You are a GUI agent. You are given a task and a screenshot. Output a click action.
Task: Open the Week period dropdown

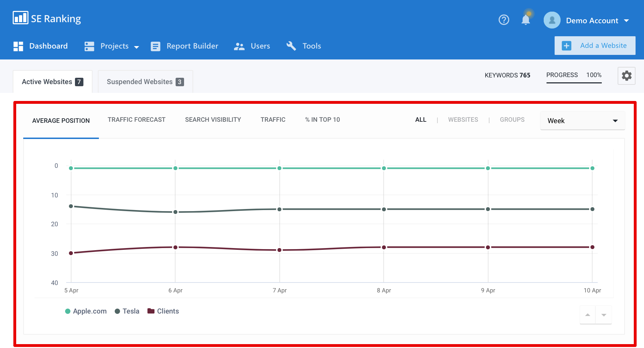point(582,121)
